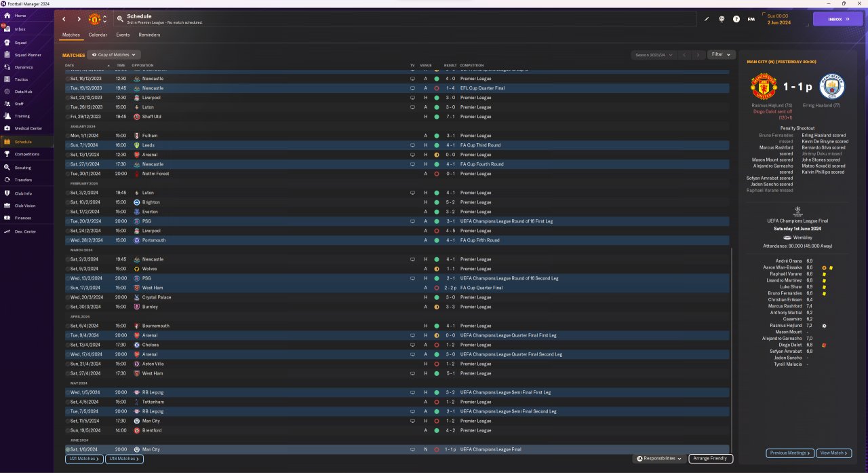Switch to the Matches tab

click(x=71, y=35)
